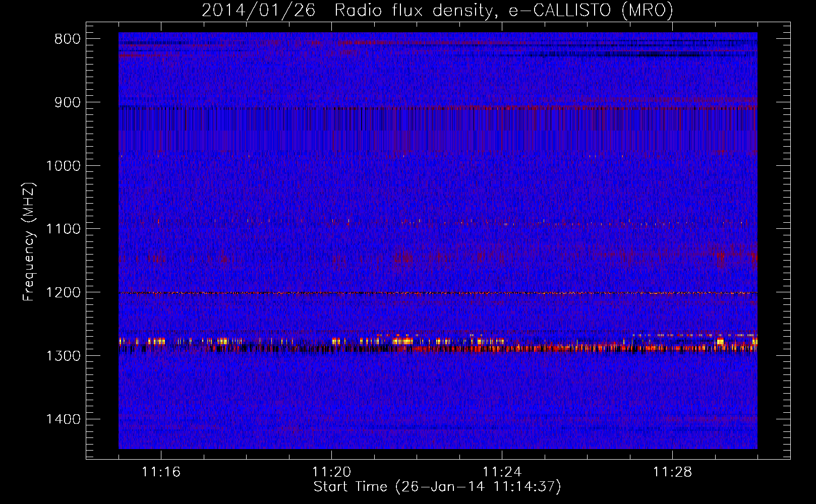The image size is (816, 504).
Task: Click the 'Start Time (26-Jan-14 11:14:37)' label
Action: (437, 487)
